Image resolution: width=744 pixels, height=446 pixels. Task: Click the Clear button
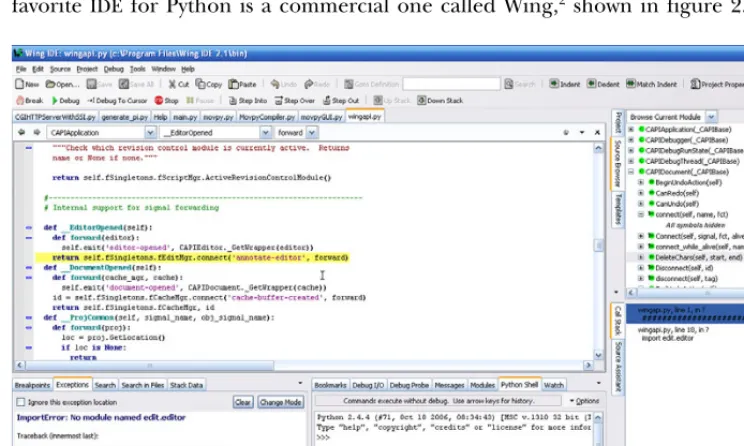click(x=243, y=402)
